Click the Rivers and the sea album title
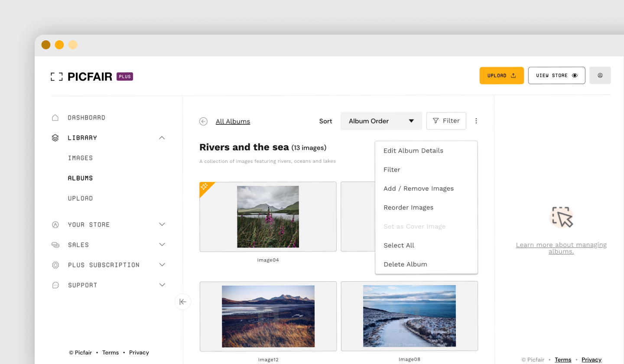Screen dimensions: 624x364 pos(244,147)
